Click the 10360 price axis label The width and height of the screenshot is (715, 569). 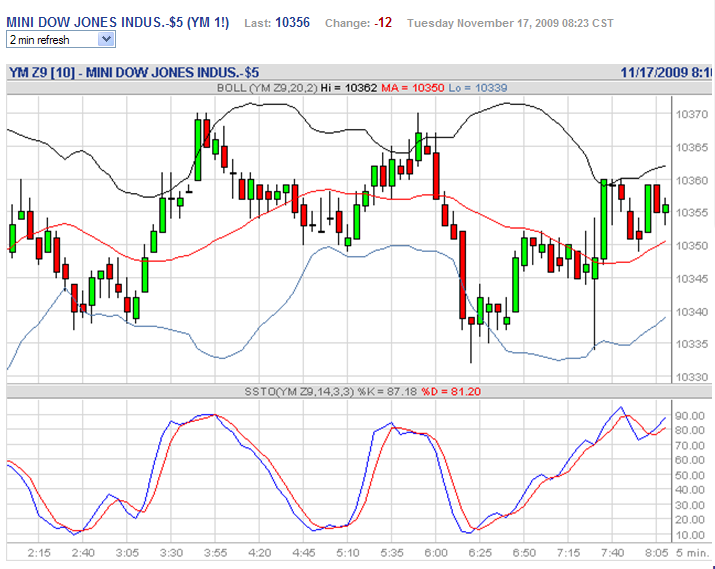click(692, 181)
